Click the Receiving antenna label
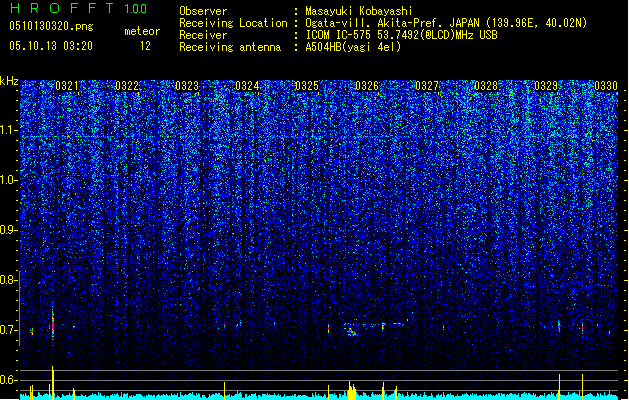 coord(230,47)
